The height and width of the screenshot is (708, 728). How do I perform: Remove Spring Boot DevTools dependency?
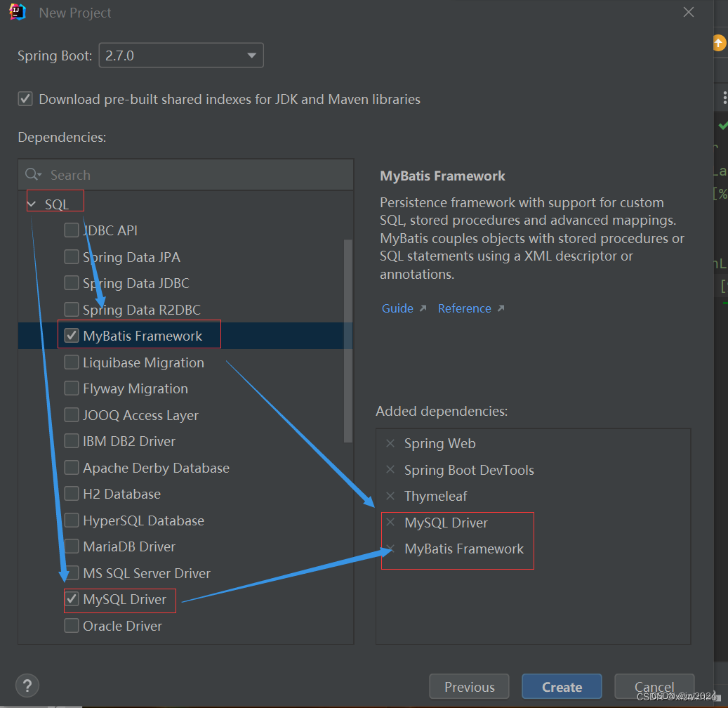coord(390,470)
